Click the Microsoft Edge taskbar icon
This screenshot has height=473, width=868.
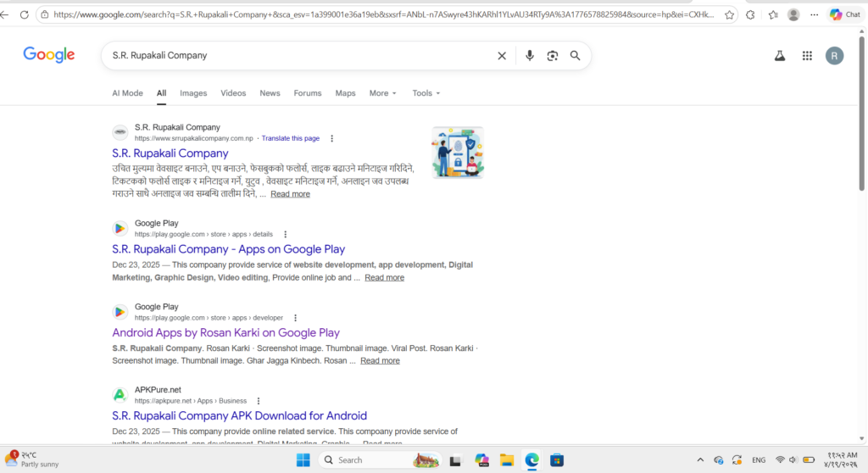tap(532, 460)
